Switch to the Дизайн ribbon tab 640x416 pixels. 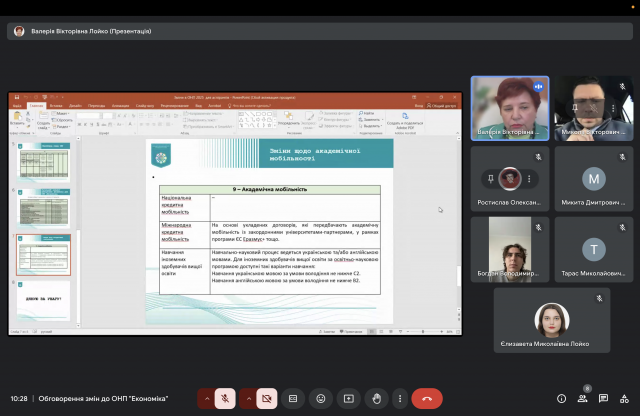(x=75, y=104)
